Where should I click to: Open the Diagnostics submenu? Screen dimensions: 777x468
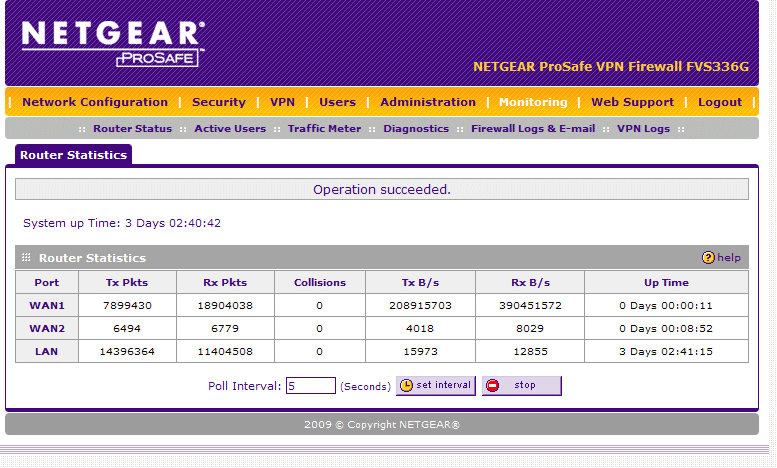pyautogui.click(x=416, y=129)
